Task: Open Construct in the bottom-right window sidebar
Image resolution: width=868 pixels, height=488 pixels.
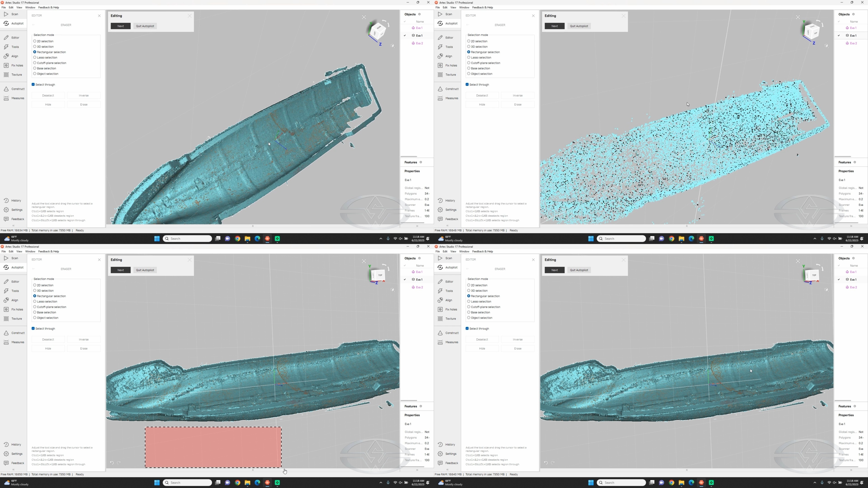Action: (448, 333)
